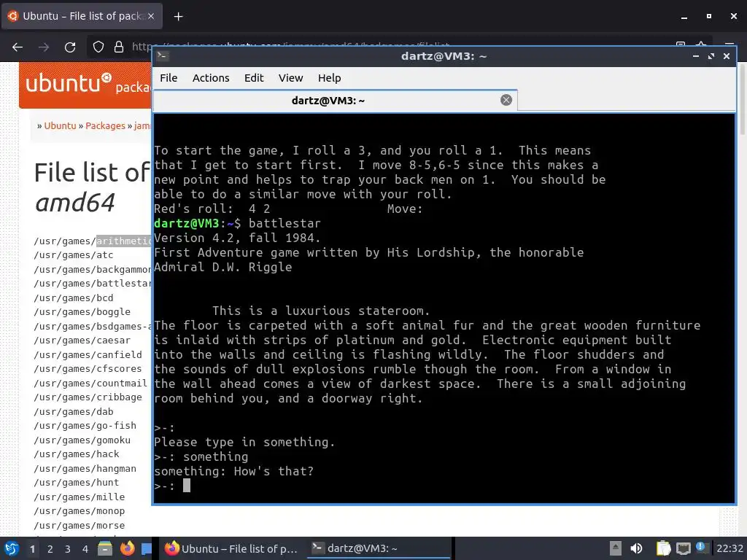747x560 pixels.
Task: Close the Ubuntu File list browser tab
Action: (151, 16)
